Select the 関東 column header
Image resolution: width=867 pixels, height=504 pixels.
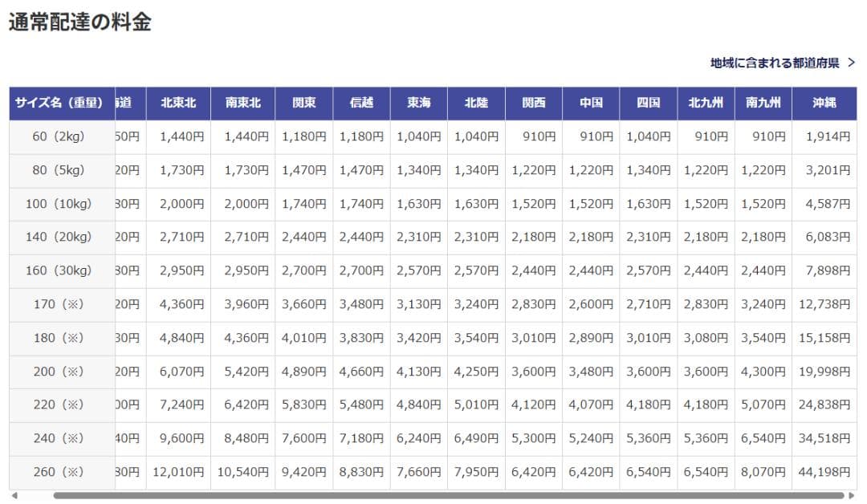304,103
